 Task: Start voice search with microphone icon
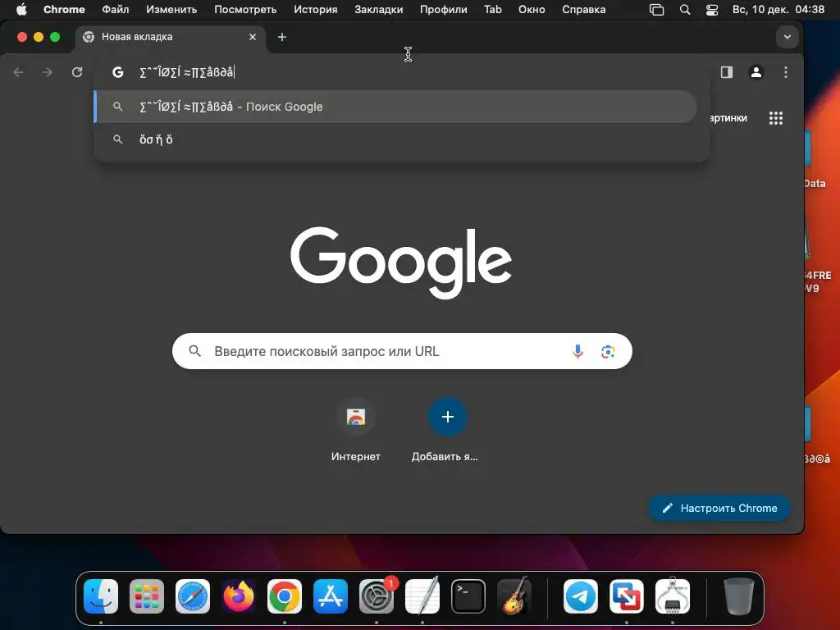(577, 351)
